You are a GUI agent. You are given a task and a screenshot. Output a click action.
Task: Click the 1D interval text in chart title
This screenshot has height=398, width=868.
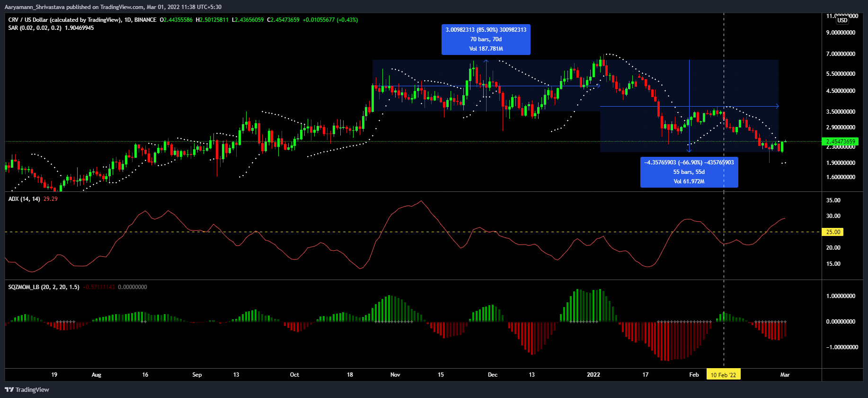128,20
